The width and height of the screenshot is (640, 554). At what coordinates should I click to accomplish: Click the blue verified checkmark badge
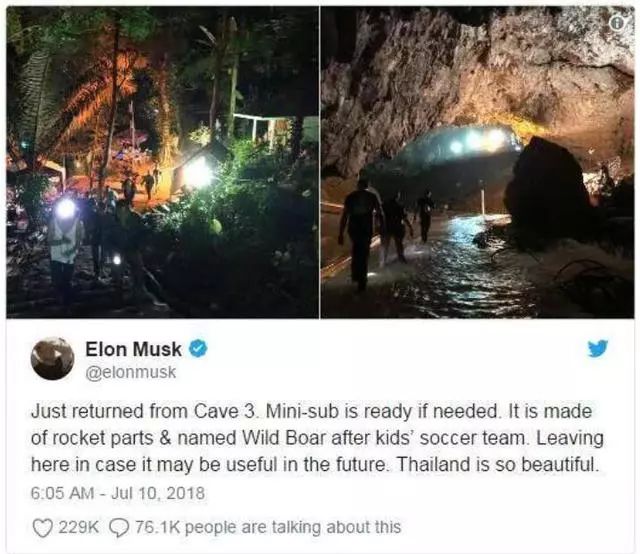pyautogui.click(x=198, y=349)
